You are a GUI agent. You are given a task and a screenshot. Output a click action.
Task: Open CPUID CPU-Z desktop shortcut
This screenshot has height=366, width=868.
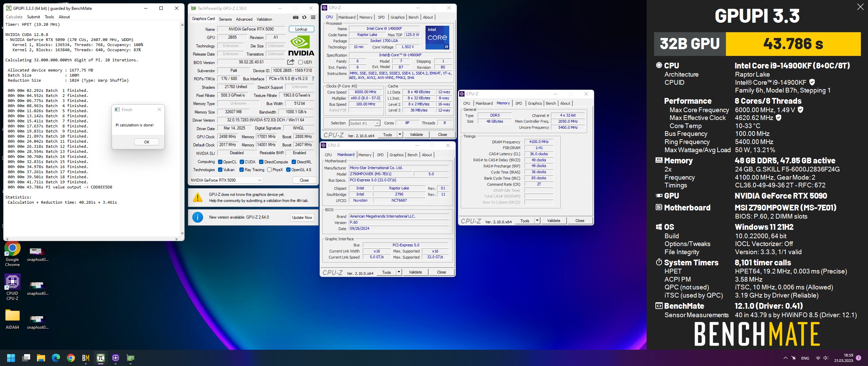point(12,287)
